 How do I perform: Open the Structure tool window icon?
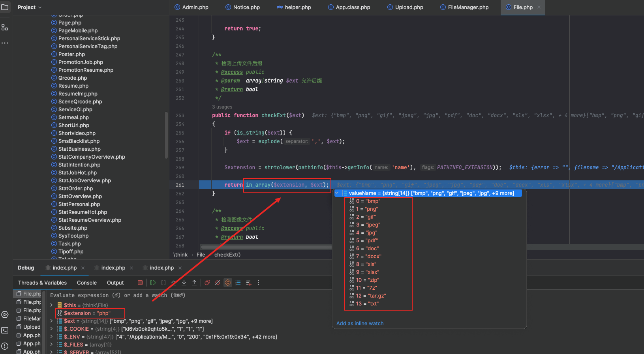[x=5, y=28]
